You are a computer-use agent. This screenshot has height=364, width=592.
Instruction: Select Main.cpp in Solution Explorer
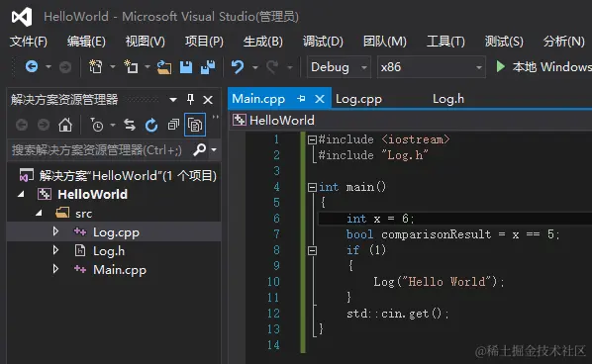pos(120,270)
